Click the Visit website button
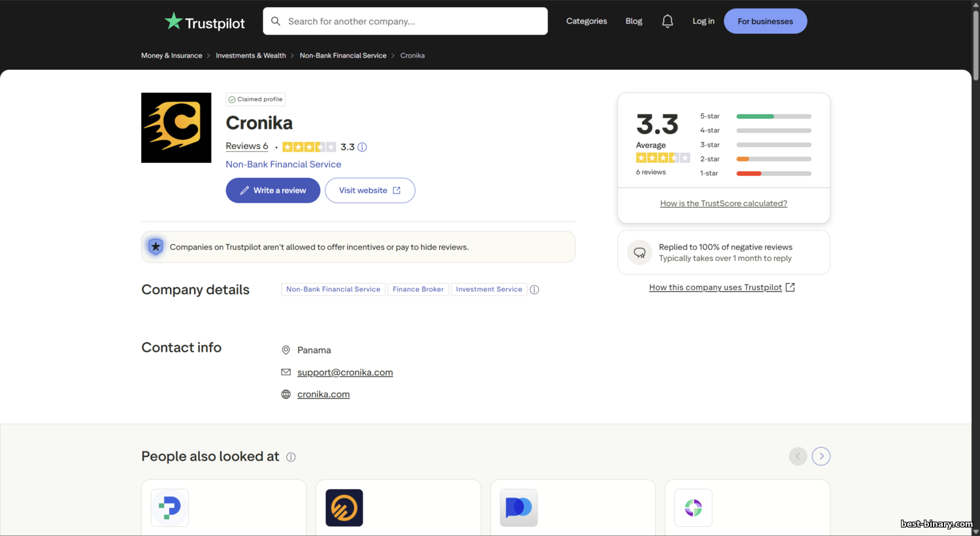The height and width of the screenshot is (536, 980). pyautogui.click(x=370, y=190)
